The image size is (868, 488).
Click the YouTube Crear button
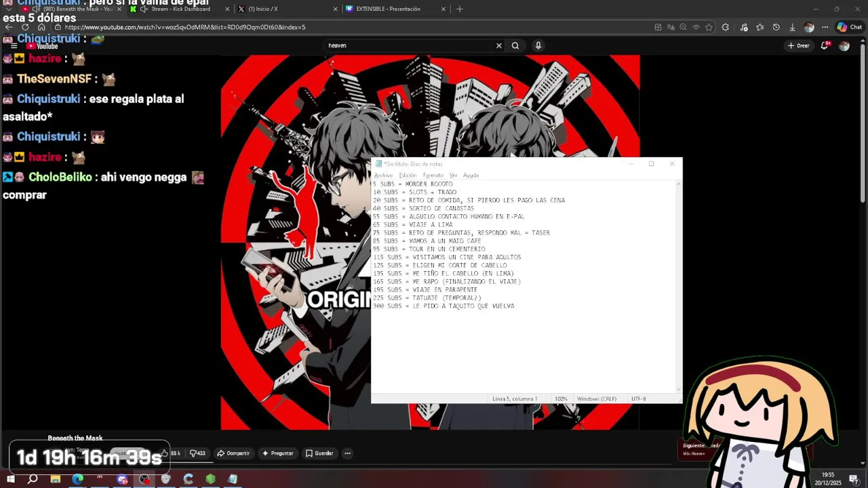tap(798, 45)
